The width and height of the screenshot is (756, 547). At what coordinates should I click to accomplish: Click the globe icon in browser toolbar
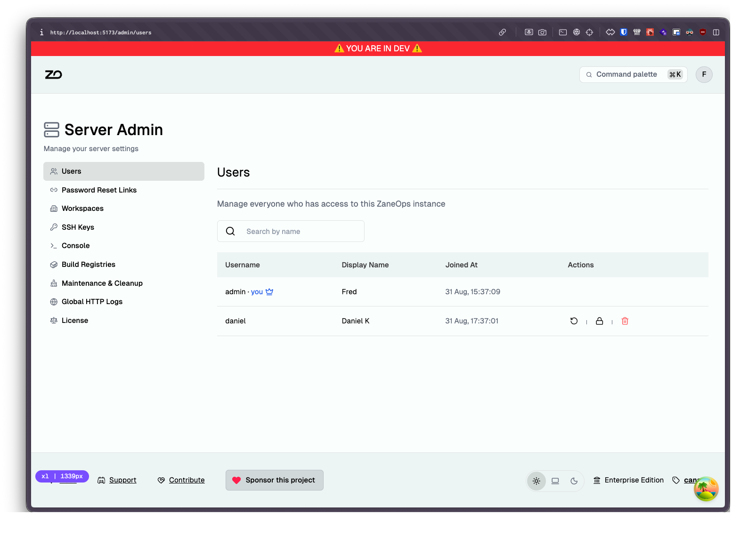click(577, 32)
